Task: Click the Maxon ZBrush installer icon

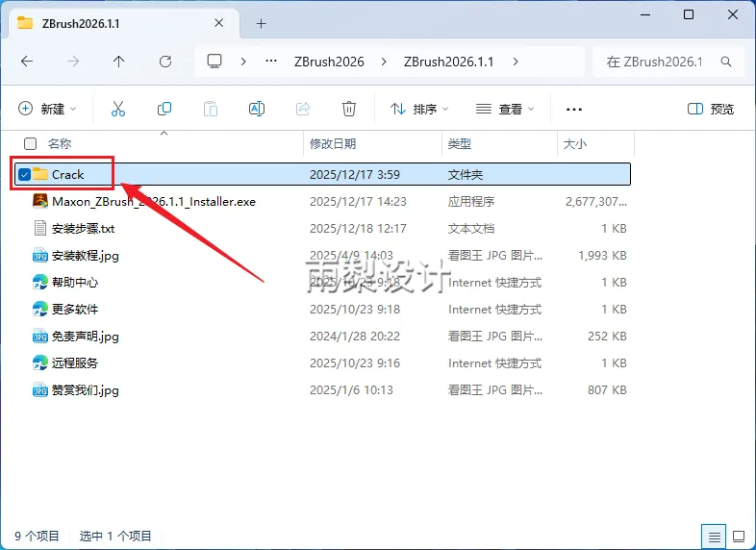Action: pos(40,201)
